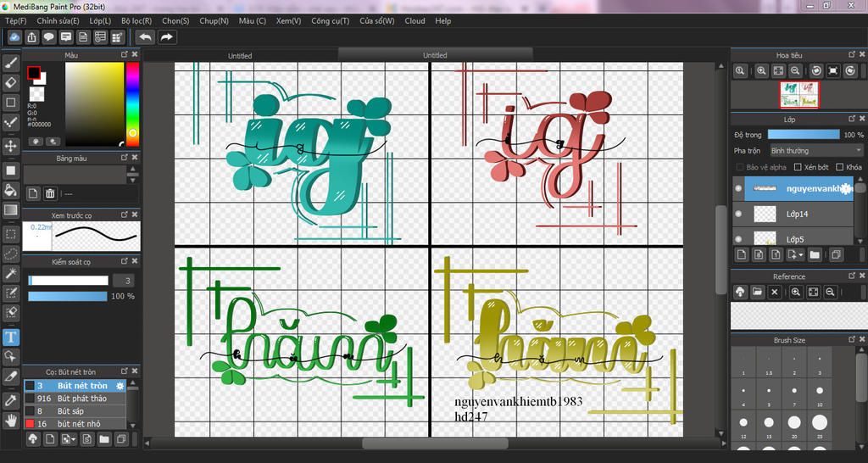Select the Lasso selection tool
This screenshot has width=868, height=463.
click(10, 254)
